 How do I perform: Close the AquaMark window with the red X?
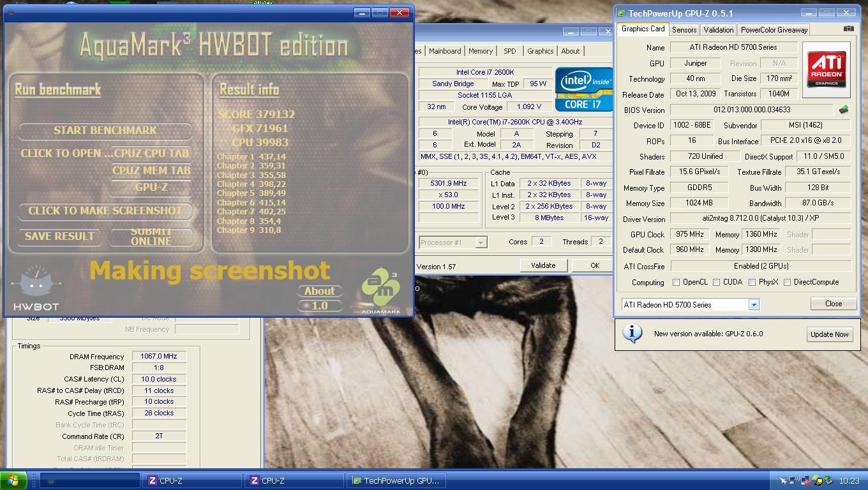point(400,12)
